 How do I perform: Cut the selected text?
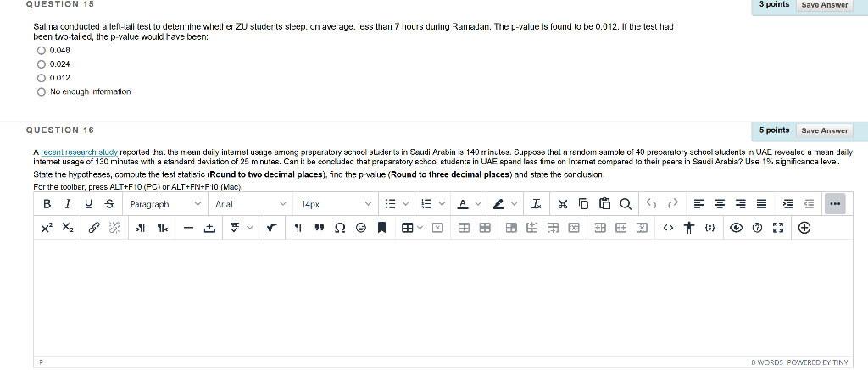click(563, 204)
